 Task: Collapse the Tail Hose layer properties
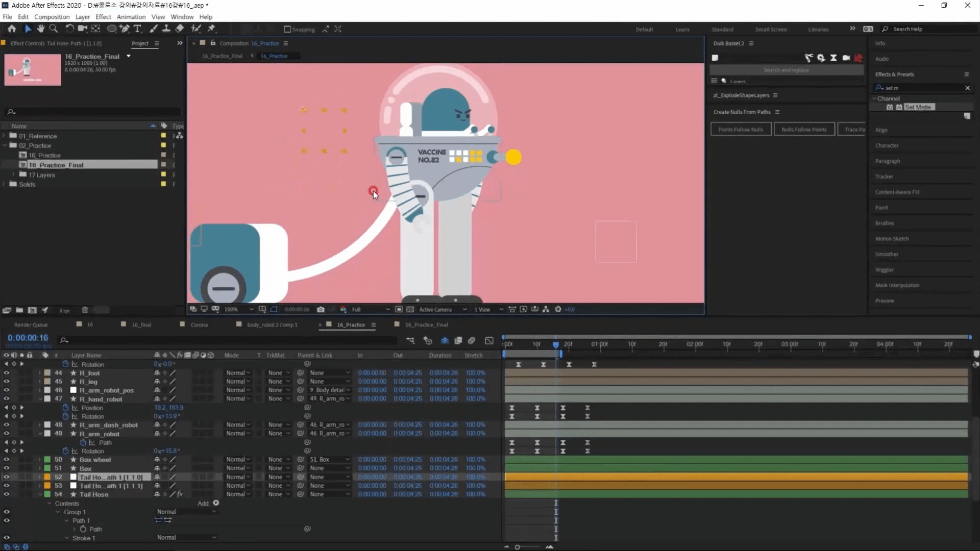coord(40,494)
